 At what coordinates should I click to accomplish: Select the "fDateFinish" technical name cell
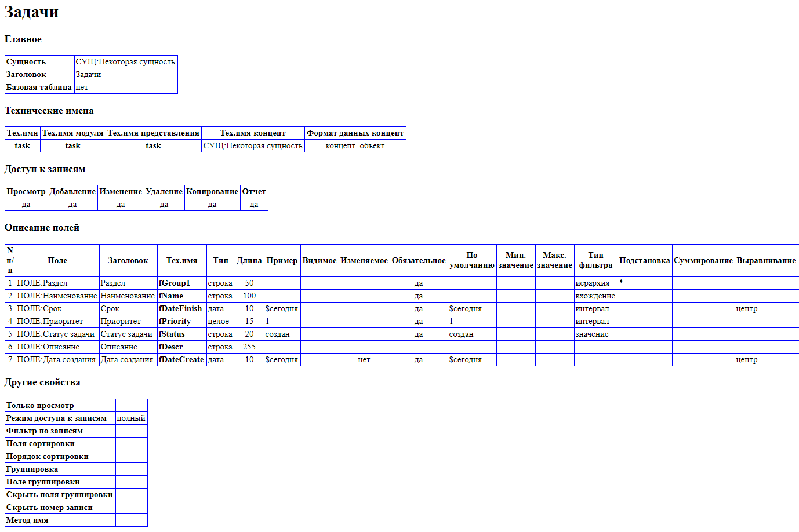pos(182,308)
